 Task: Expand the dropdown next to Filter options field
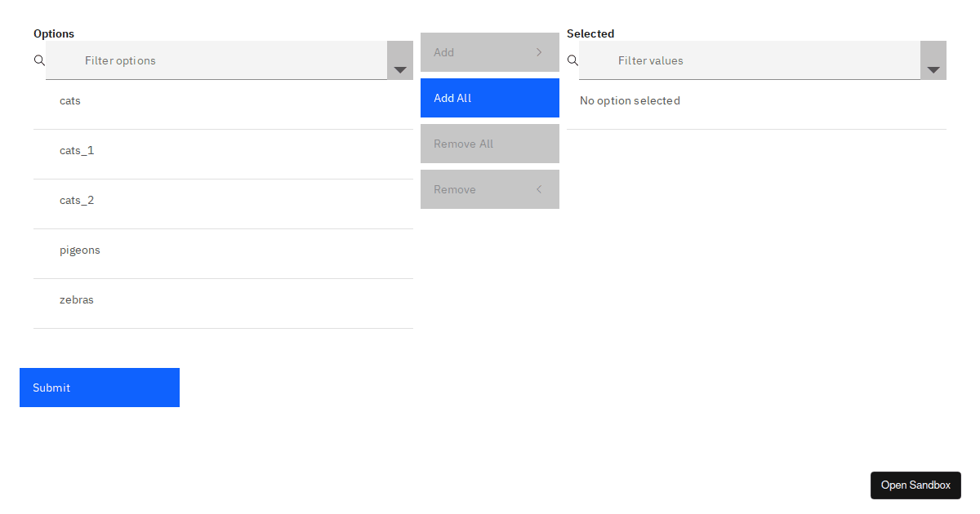(399, 71)
